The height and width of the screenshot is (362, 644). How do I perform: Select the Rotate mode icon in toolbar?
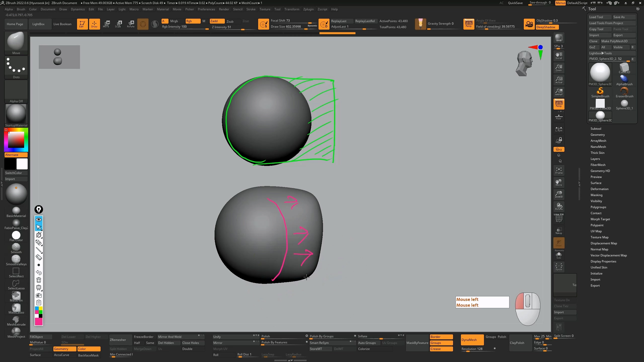[131, 24]
